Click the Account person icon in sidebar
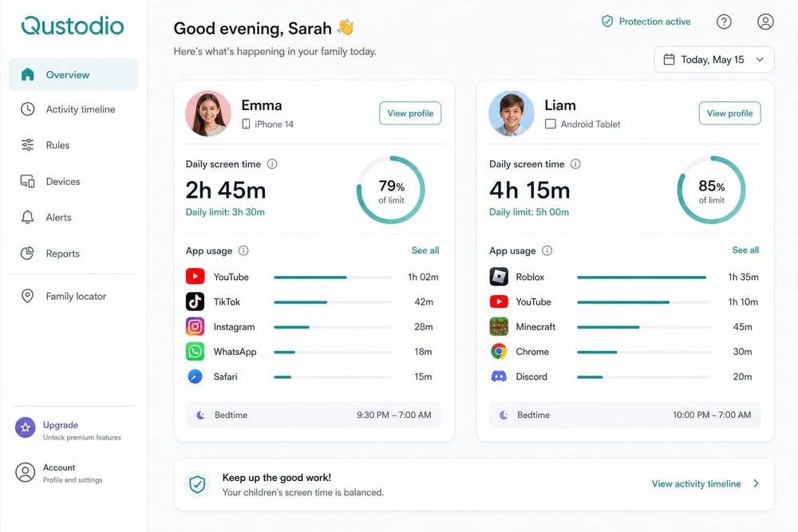Viewport: 798px width, 532px height. (26, 472)
